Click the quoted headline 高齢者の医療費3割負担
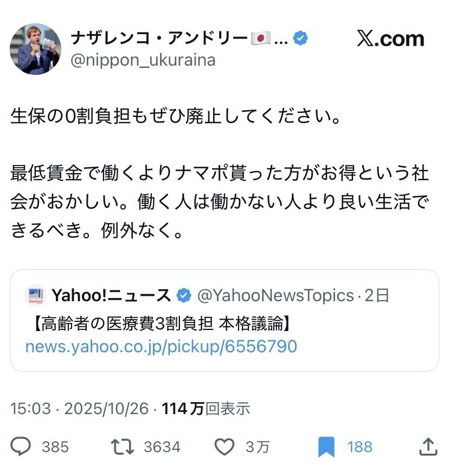This screenshot has height=476, width=449. point(160,323)
